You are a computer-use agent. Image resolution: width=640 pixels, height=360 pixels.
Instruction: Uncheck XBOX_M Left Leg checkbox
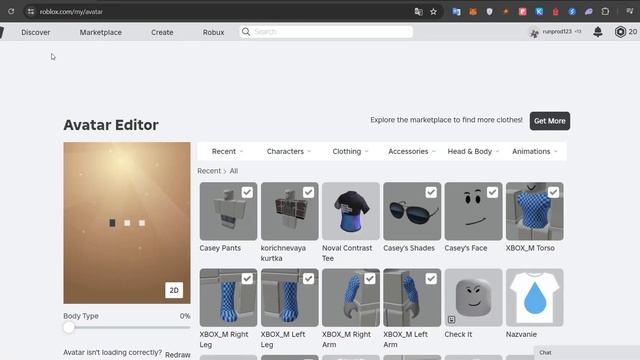pyautogui.click(x=308, y=278)
